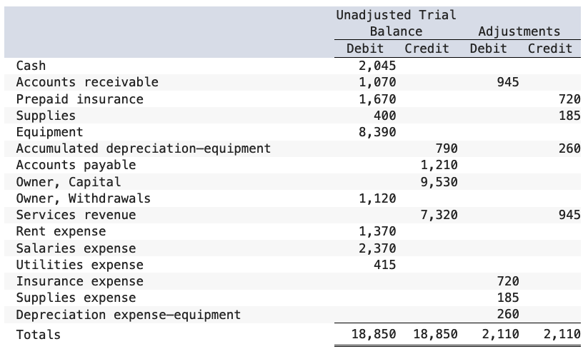The image size is (588, 364).
Task: Select the Accounts receivable row label
Action: coord(87,82)
